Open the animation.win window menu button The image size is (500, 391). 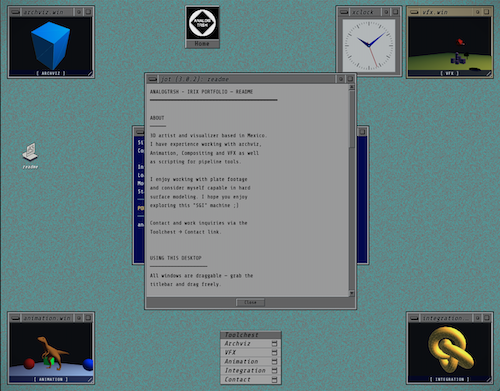coord(15,318)
